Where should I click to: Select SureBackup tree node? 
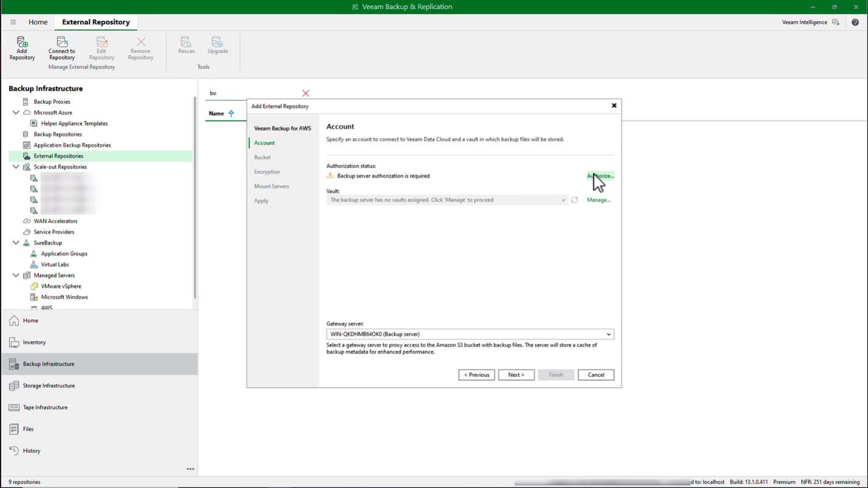[47, 243]
